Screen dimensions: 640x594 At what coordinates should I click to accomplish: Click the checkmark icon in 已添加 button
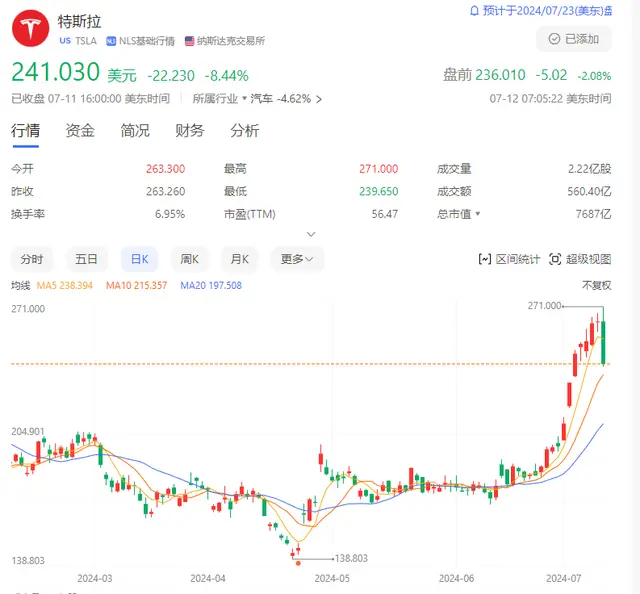point(554,39)
